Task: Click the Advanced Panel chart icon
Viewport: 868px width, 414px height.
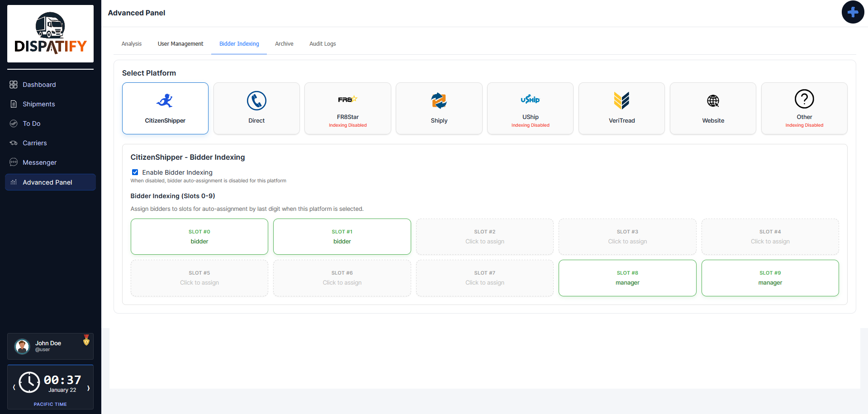Action: pos(14,182)
